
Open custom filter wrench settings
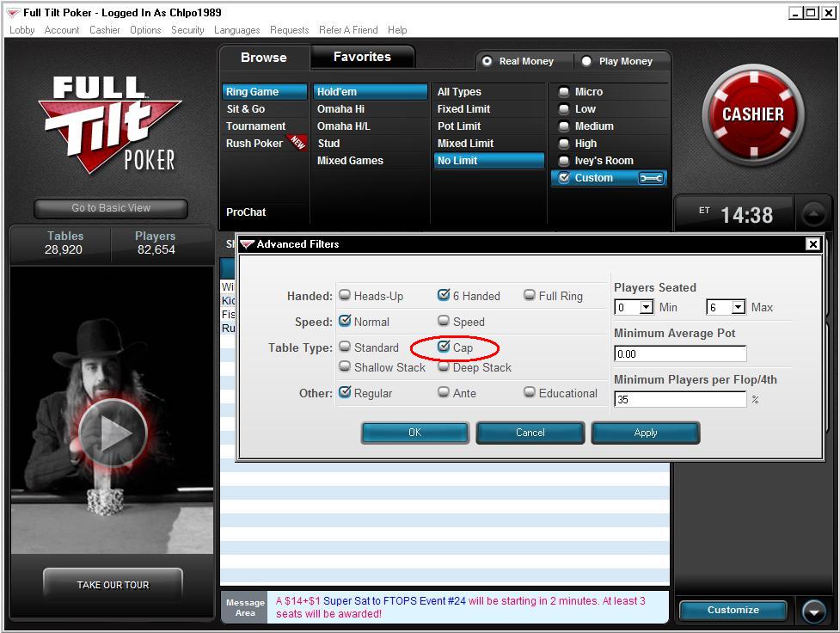point(651,178)
